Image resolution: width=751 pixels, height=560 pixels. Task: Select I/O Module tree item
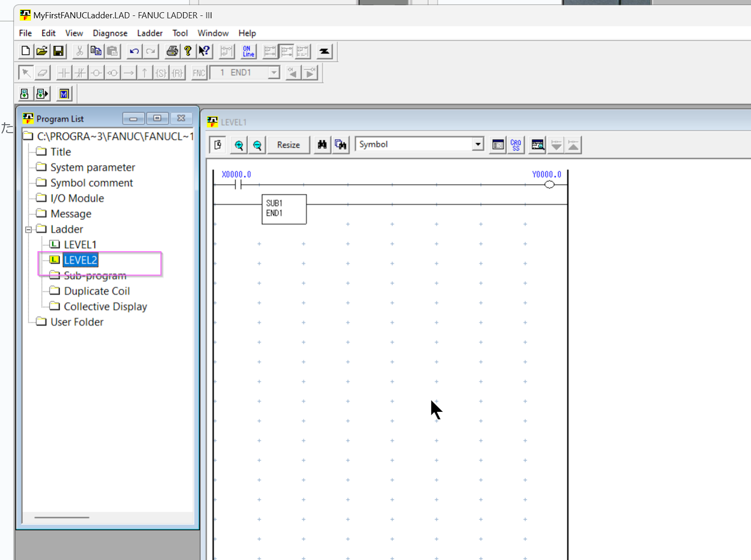pos(77,198)
